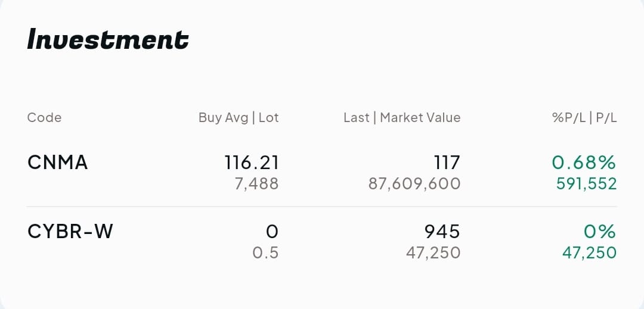644x309 pixels.
Task: Click the Investment heading
Action: tap(108, 40)
